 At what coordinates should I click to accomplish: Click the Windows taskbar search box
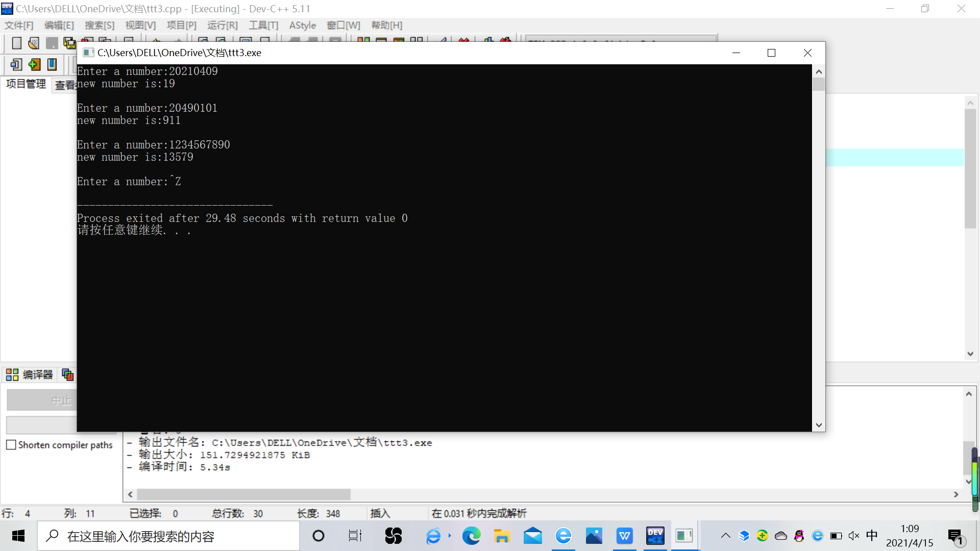click(x=168, y=536)
